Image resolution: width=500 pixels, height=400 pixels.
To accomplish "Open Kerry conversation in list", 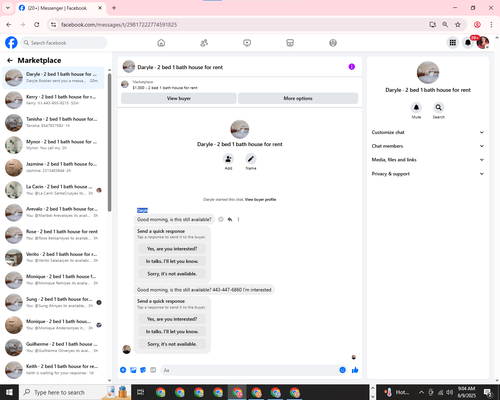I will coord(53,100).
